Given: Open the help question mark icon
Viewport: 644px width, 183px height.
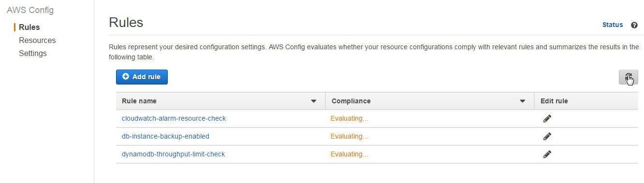Looking at the screenshot, I should 634,25.
